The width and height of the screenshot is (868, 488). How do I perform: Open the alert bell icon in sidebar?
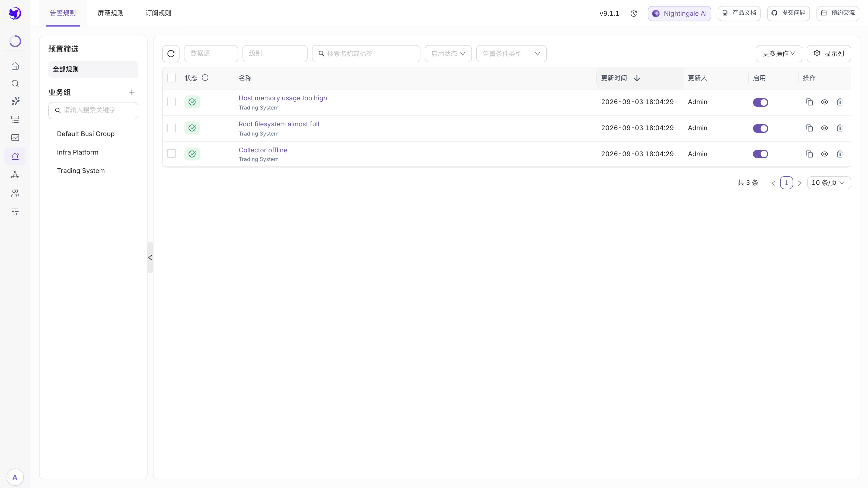(15, 156)
